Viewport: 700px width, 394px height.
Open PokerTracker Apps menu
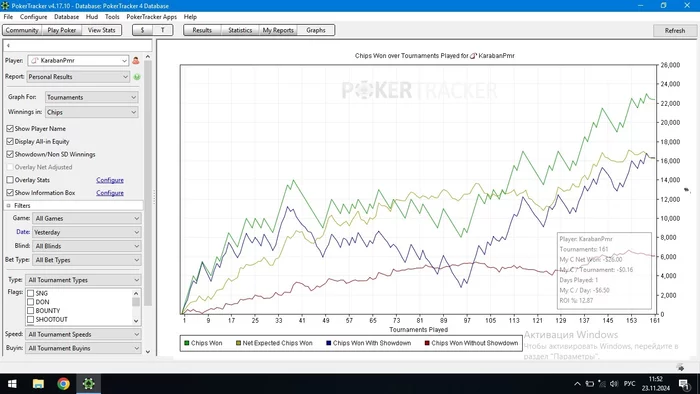[x=152, y=17]
